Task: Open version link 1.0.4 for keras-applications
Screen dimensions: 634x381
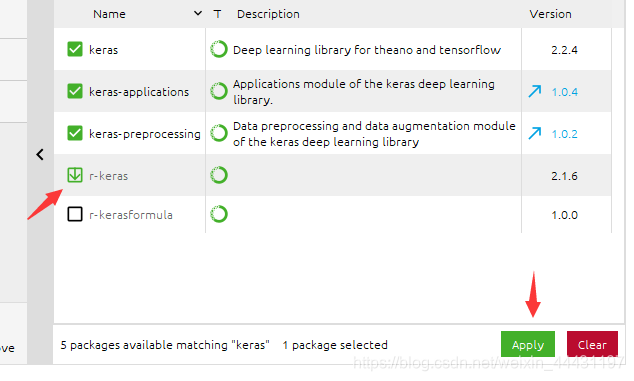Action: pos(564,92)
